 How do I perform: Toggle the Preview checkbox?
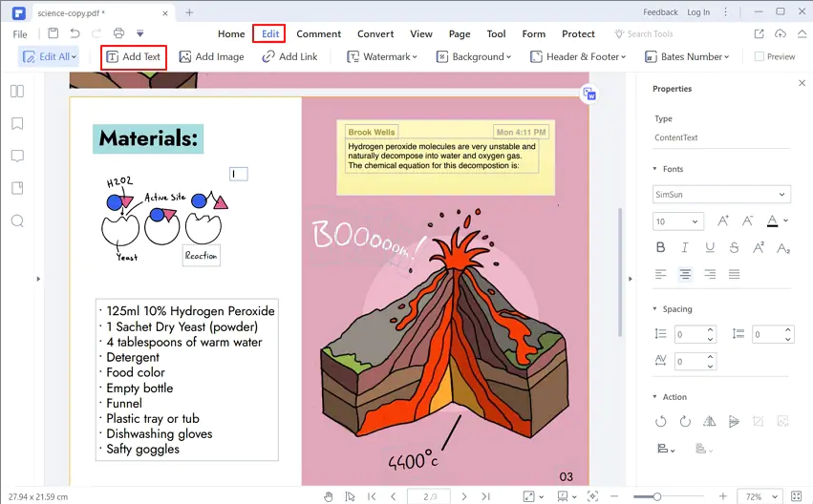[x=760, y=56]
